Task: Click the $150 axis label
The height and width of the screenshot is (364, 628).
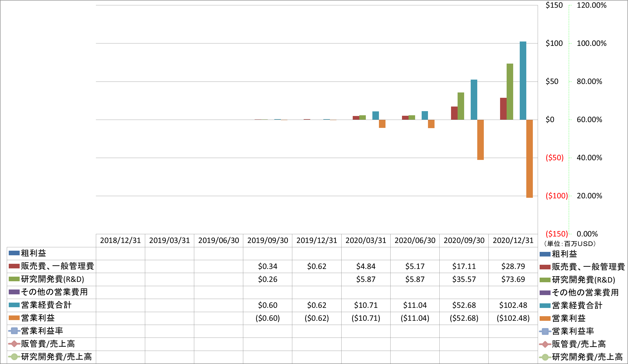Action: click(x=554, y=5)
